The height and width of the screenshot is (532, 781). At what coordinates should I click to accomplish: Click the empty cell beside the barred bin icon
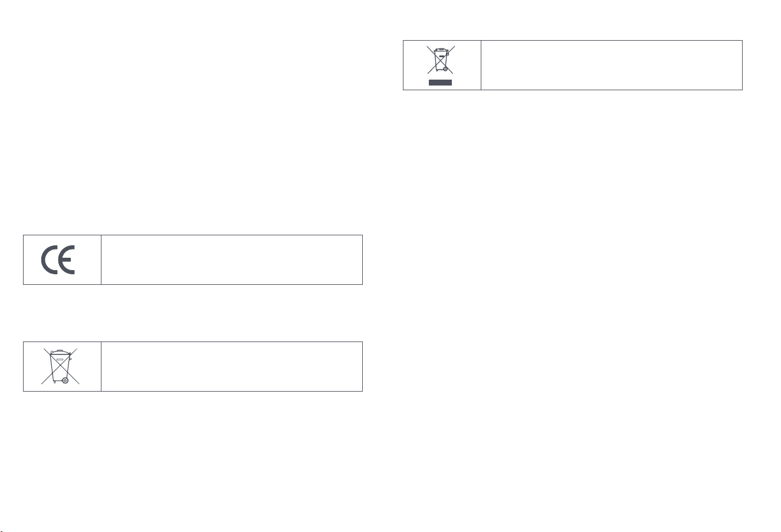tap(612, 65)
